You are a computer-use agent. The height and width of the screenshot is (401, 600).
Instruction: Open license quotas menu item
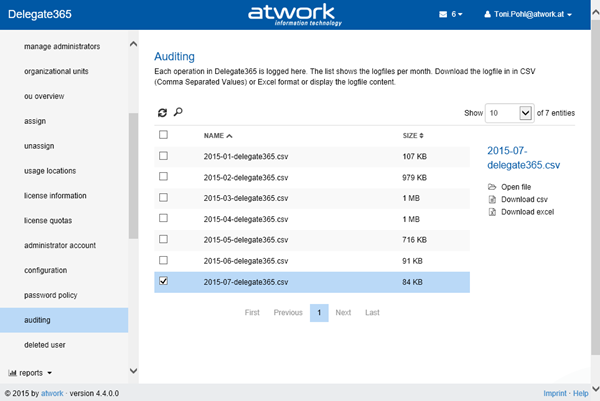[48, 220]
